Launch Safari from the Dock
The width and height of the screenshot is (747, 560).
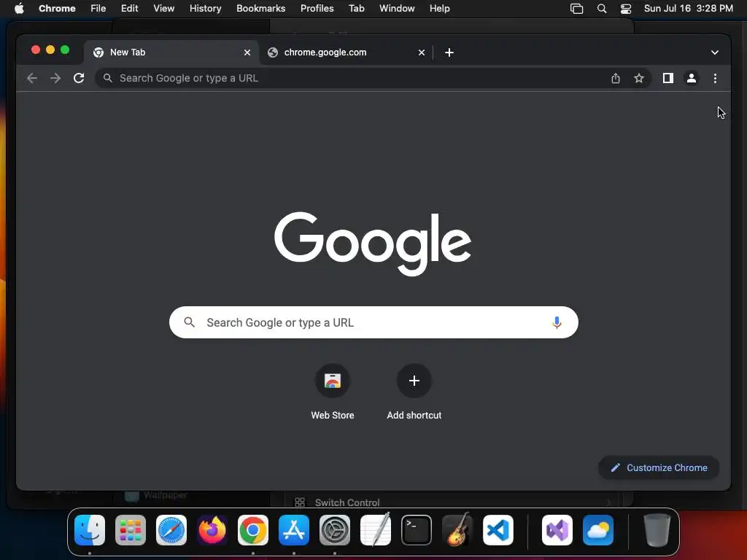(x=171, y=530)
